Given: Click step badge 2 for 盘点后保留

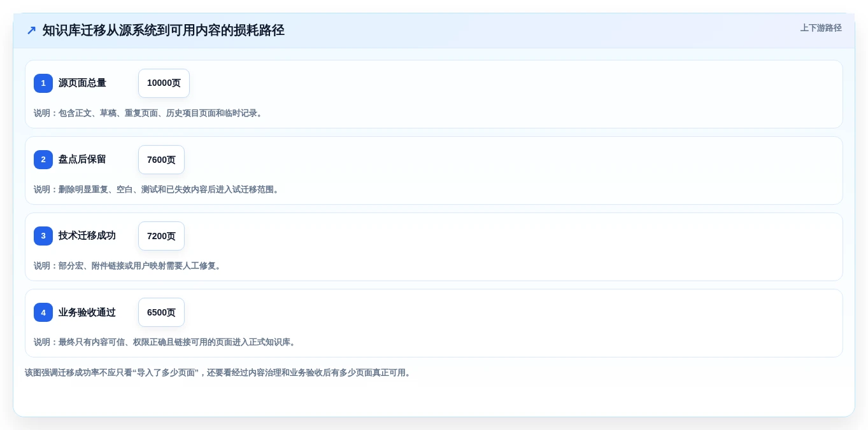Looking at the screenshot, I should pos(43,160).
